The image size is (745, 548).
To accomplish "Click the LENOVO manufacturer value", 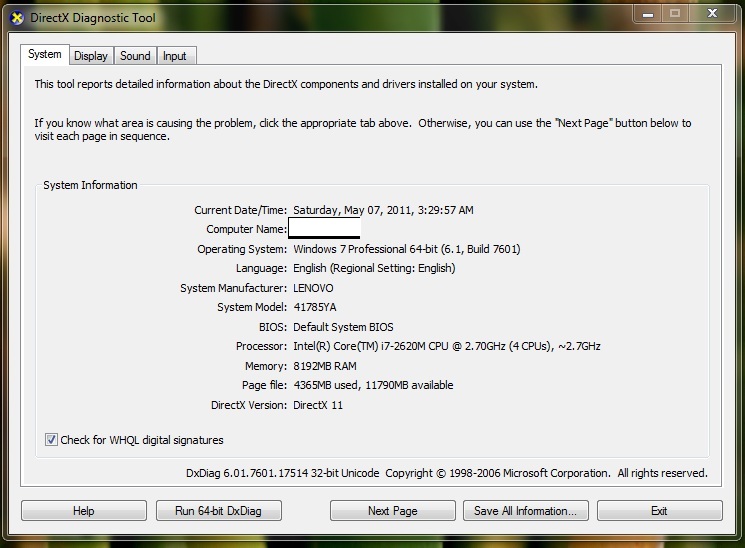I will [313, 288].
